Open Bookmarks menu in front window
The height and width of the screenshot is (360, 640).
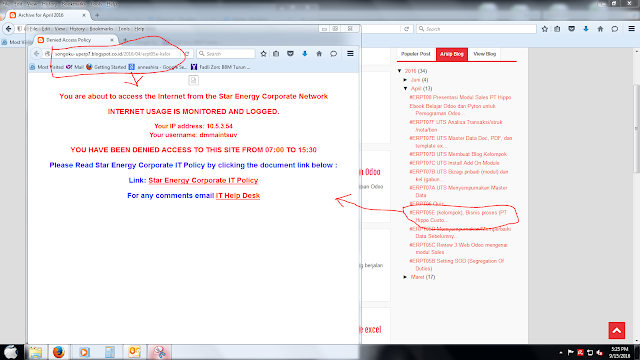[101, 29]
